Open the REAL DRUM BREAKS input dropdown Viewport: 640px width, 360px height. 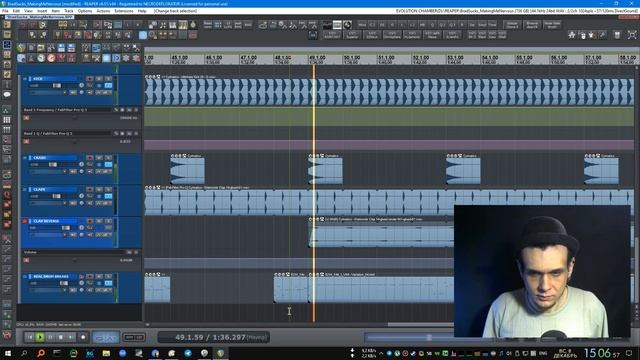point(49,290)
